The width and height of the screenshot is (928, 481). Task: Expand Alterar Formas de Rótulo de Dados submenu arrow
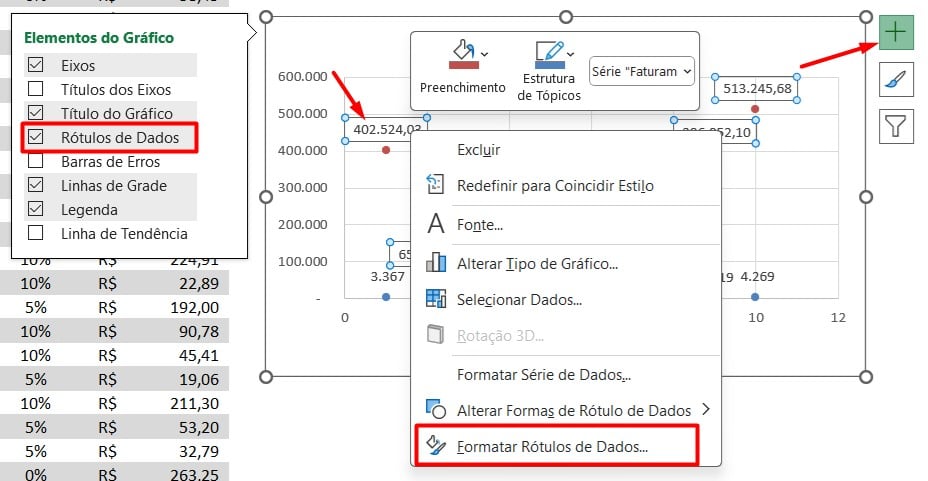(705, 409)
